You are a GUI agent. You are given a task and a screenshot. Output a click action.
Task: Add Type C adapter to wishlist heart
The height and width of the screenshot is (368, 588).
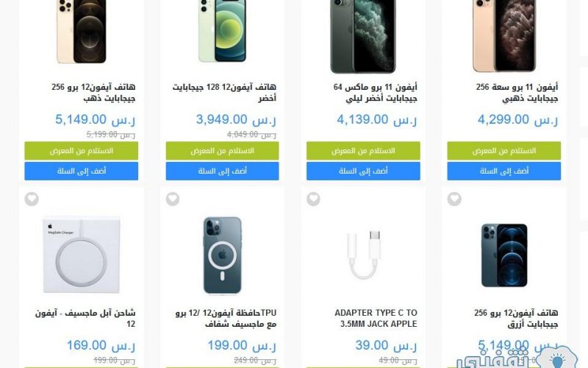314,199
